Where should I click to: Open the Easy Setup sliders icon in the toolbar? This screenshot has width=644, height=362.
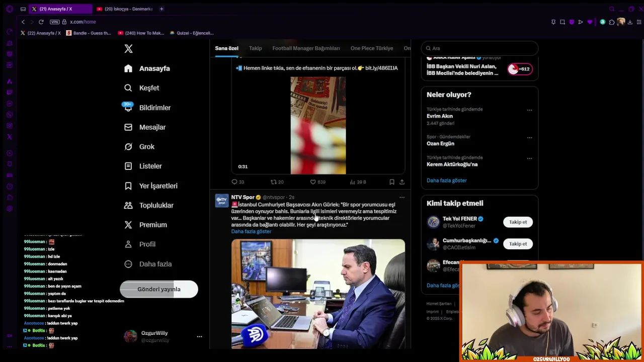coord(639,22)
